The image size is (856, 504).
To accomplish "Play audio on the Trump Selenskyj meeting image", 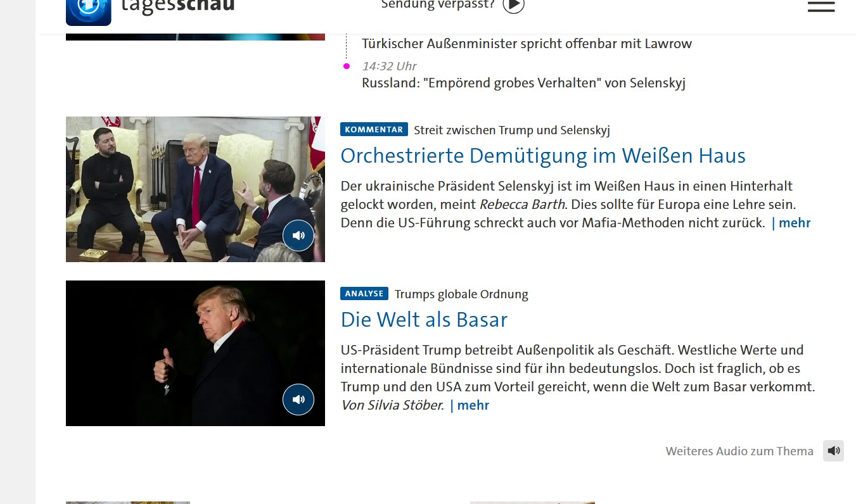I will [x=298, y=236].
